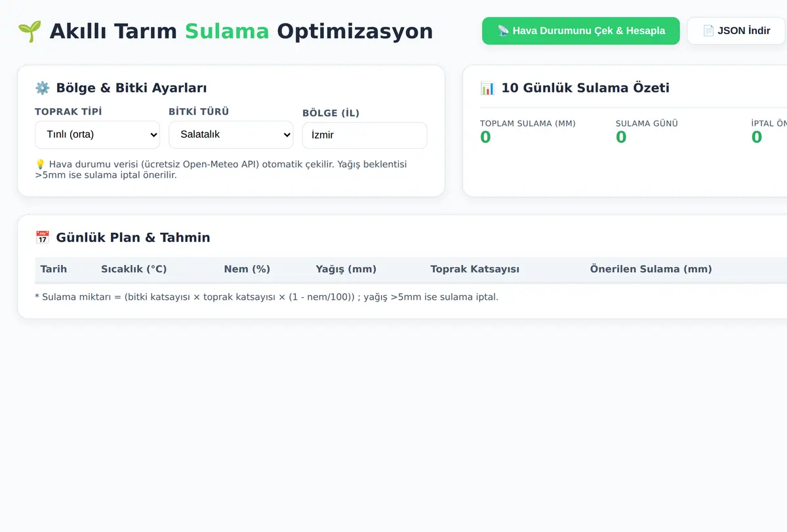Click the Sıcaklık (°C) column header
Viewport: 787px width, 532px height.
(x=134, y=269)
